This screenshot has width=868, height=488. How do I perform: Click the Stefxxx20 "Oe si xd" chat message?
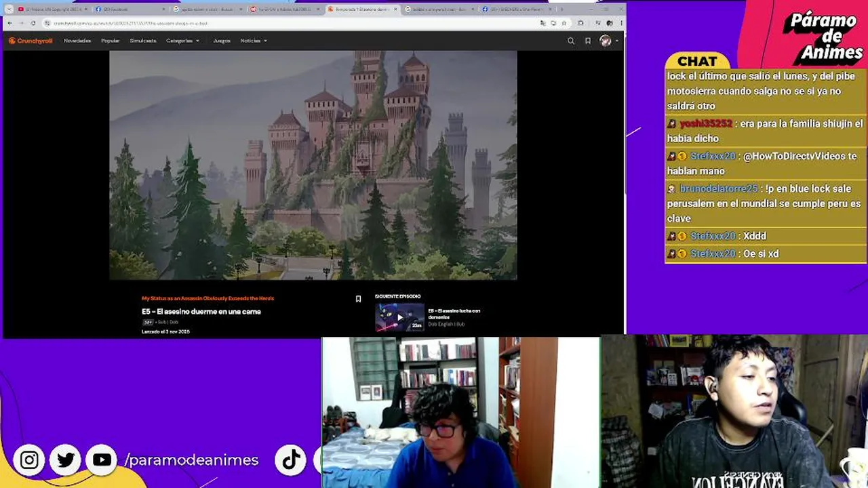[x=766, y=253]
